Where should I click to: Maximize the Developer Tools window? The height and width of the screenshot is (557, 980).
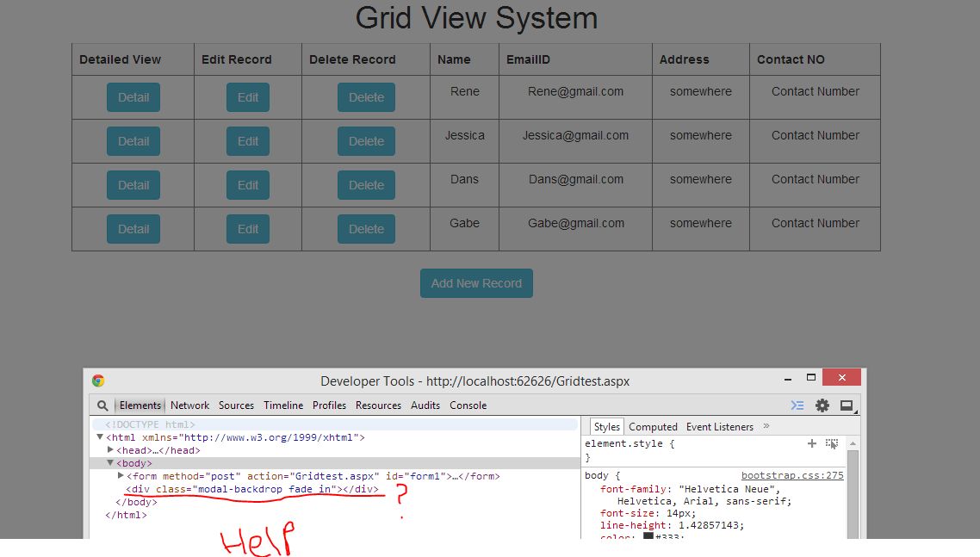click(811, 378)
